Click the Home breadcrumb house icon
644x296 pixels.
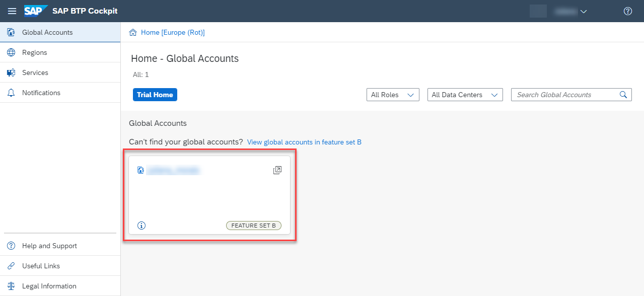pos(133,32)
